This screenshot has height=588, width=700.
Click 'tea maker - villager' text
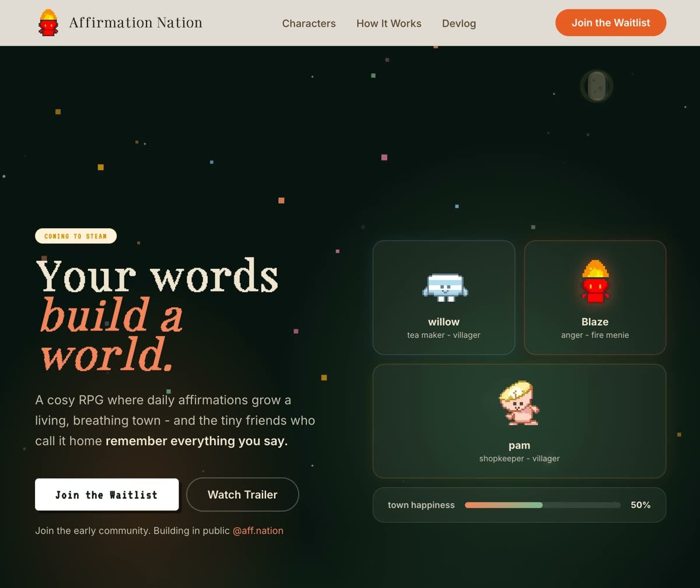click(444, 335)
